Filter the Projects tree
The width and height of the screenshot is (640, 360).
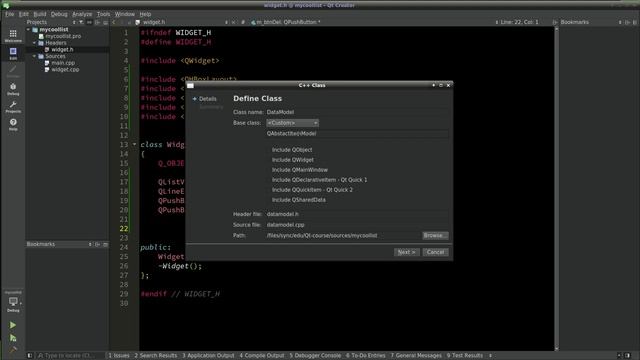pos(81,22)
